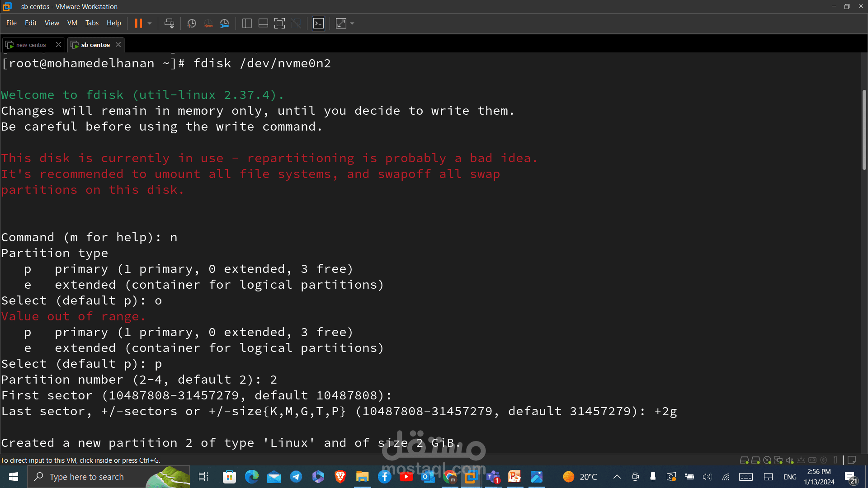Open Wi-Fi network settings in tray
868x488 pixels.
pos(726,477)
